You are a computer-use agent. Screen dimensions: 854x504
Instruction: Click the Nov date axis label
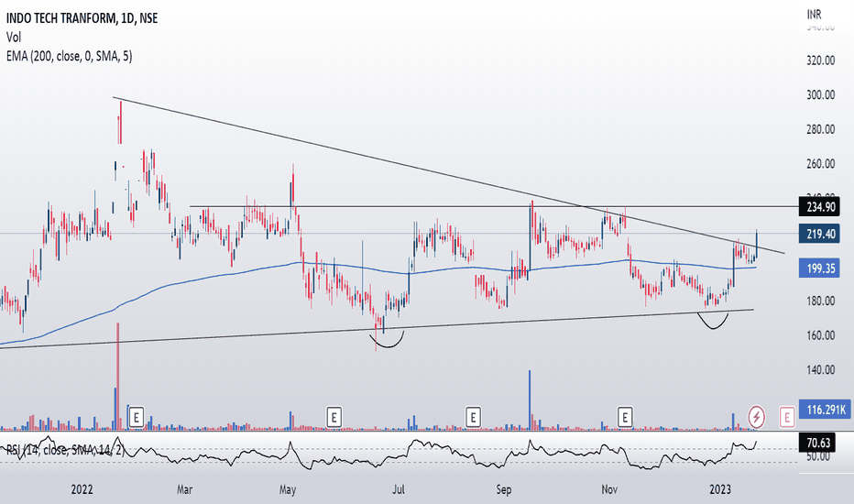[x=609, y=489]
